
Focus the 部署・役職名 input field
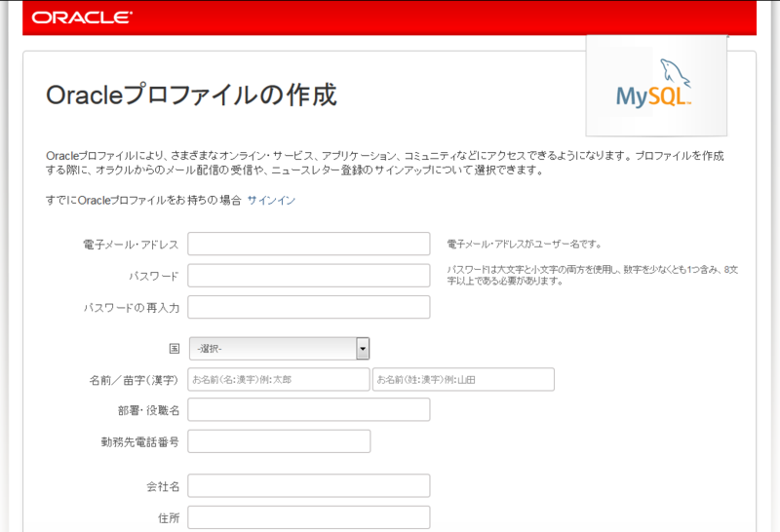click(x=309, y=409)
